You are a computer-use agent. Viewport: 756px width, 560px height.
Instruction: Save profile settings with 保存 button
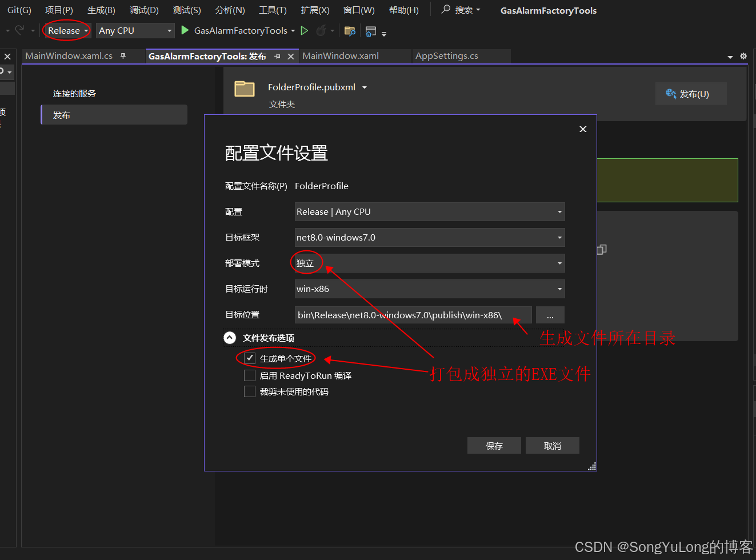pos(494,445)
